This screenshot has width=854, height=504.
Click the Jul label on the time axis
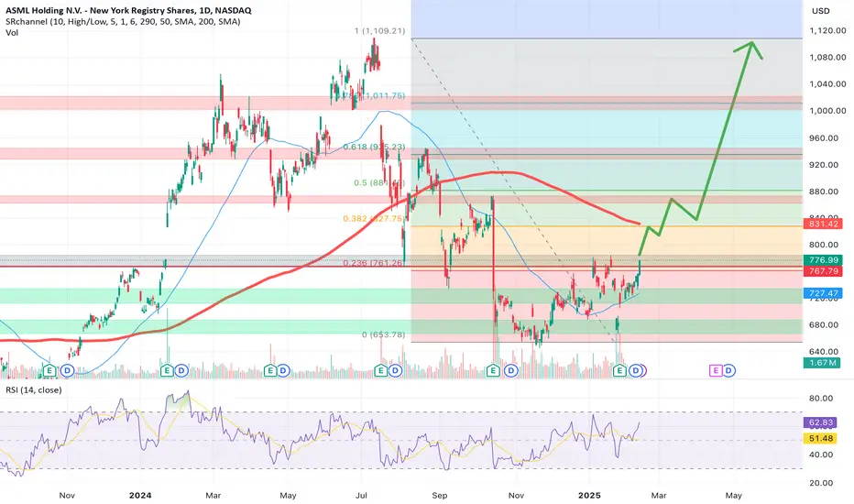click(x=361, y=495)
